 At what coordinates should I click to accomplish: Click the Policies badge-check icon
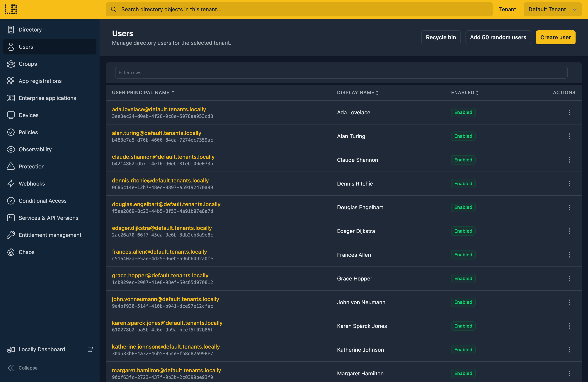point(11,132)
